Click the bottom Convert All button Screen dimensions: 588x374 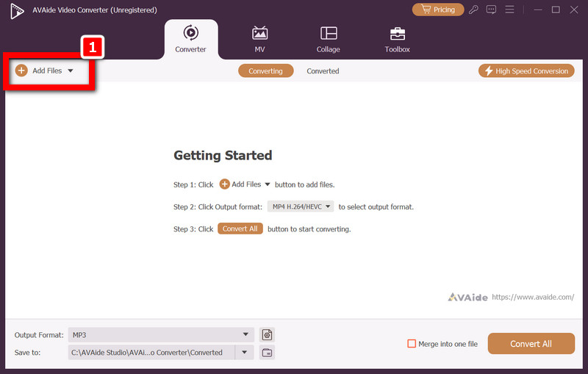pyautogui.click(x=531, y=344)
